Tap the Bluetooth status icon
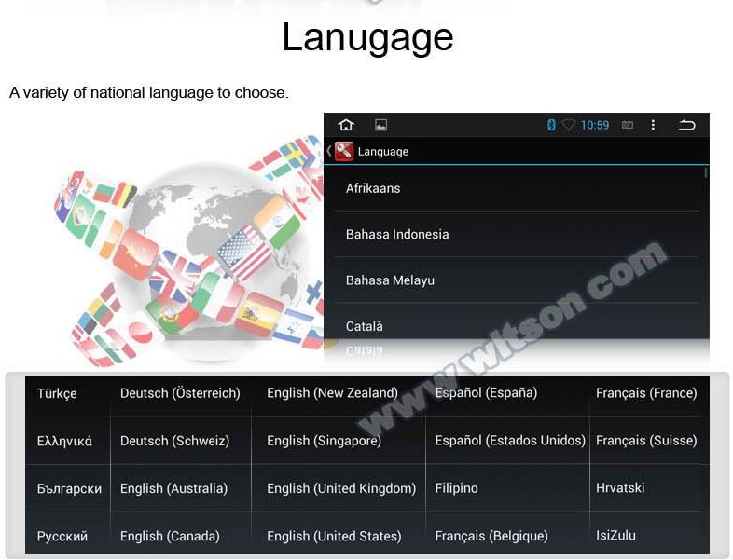The image size is (733, 560). pos(551,125)
